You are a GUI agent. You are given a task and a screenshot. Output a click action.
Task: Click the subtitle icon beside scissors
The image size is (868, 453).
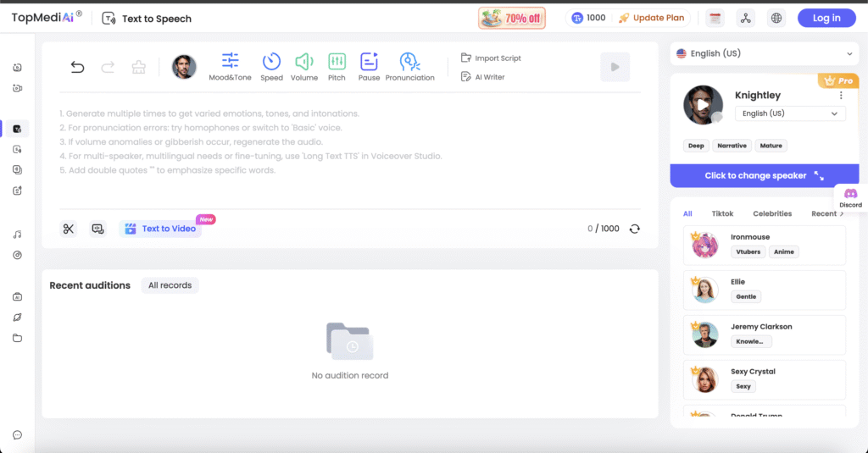coord(98,229)
